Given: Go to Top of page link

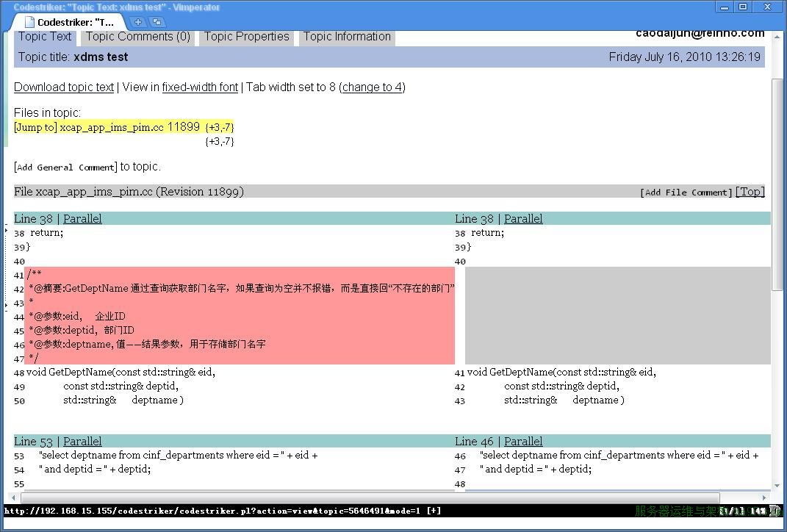Looking at the screenshot, I should tap(750, 192).
